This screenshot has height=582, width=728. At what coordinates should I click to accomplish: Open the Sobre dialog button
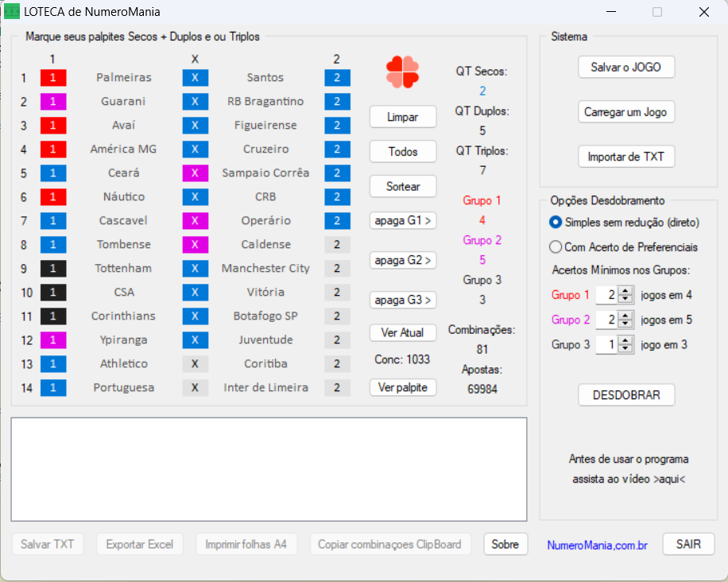click(x=505, y=544)
